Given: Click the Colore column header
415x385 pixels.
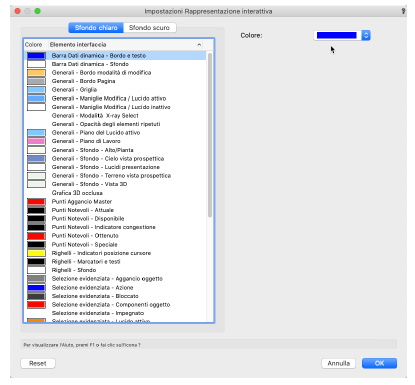Looking at the screenshot, I should [x=33, y=45].
